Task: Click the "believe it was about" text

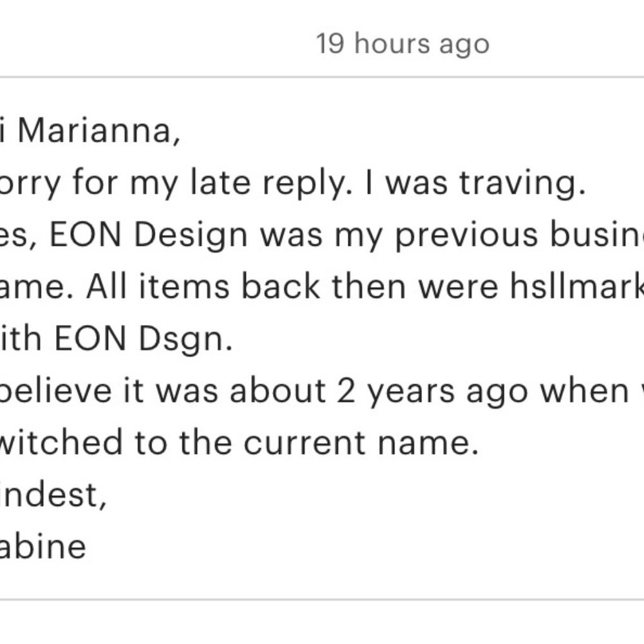Action: coord(164,392)
